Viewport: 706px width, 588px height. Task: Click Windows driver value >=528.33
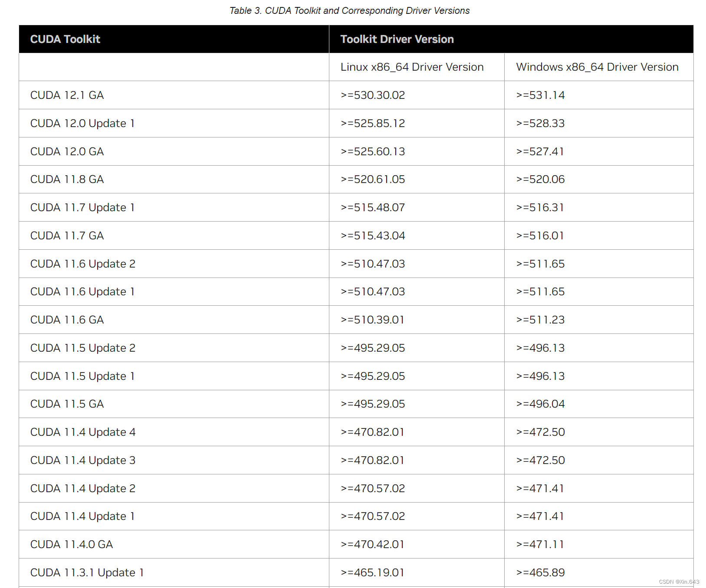(x=540, y=124)
